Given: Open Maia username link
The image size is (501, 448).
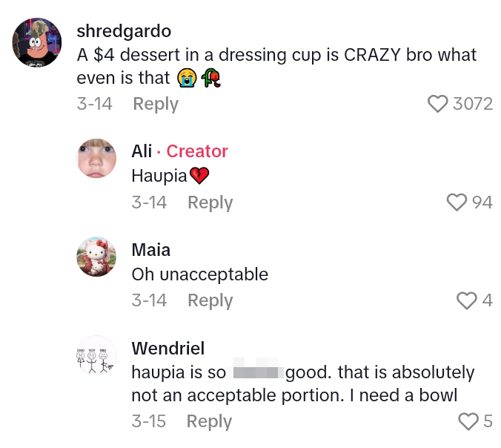Looking at the screenshot, I should click(x=150, y=249).
